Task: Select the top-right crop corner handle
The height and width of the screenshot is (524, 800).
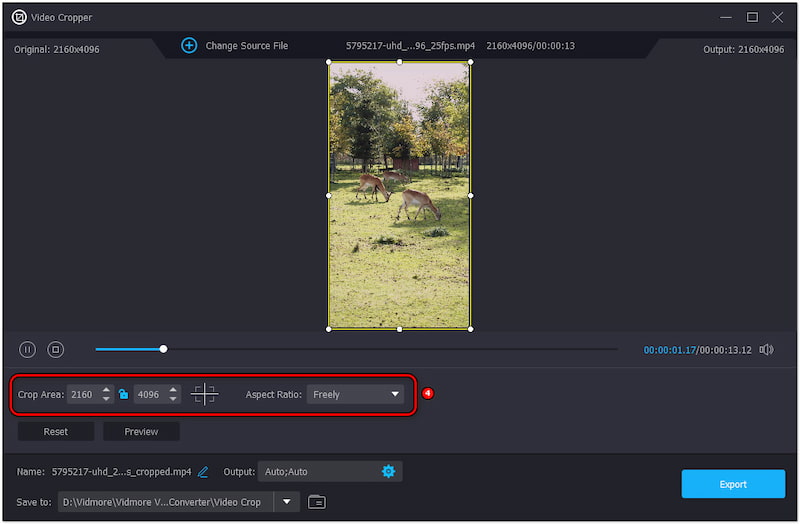Action: [x=470, y=62]
